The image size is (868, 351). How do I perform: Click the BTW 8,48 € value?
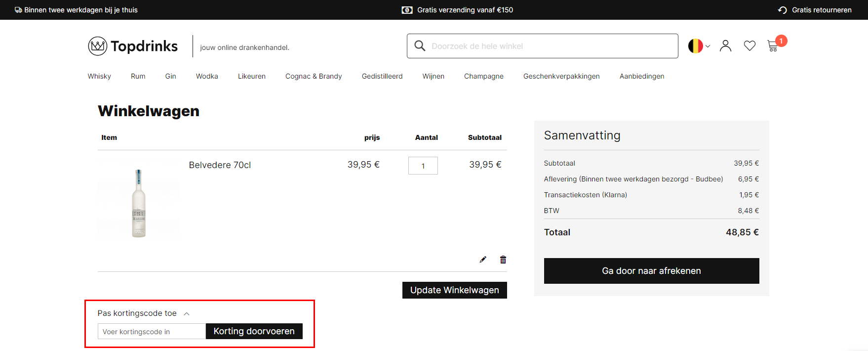pyautogui.click(x=749, y=211)
